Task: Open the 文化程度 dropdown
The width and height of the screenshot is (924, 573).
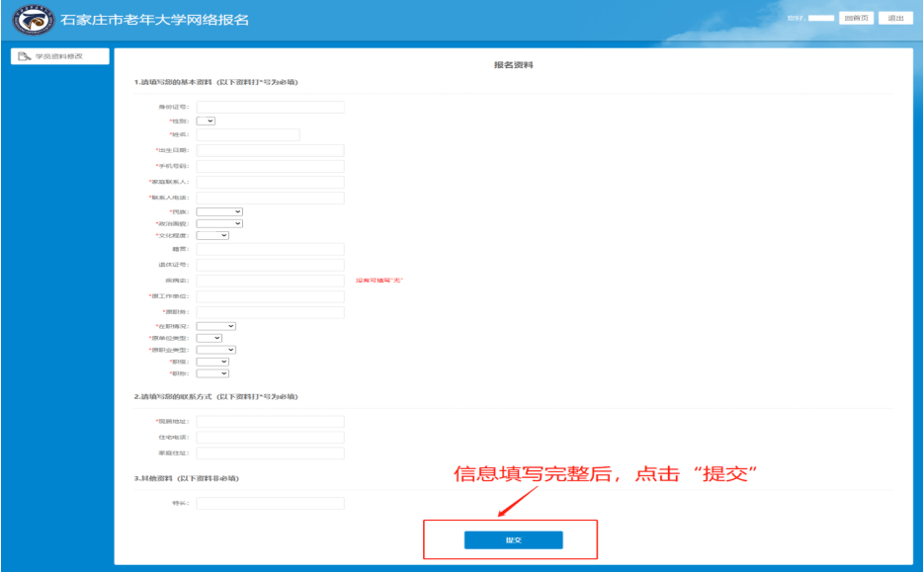Action: click(212, 235)
